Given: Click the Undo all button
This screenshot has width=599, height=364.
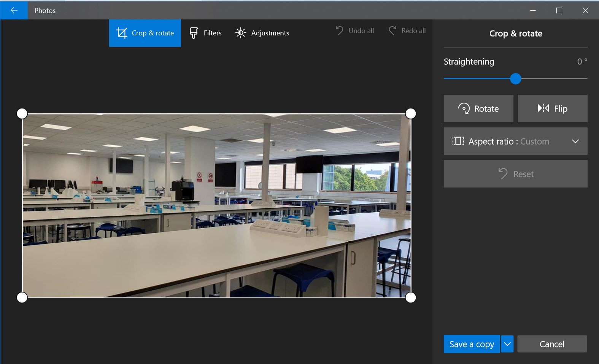Looking at the screenshot, I should point(355,31).
